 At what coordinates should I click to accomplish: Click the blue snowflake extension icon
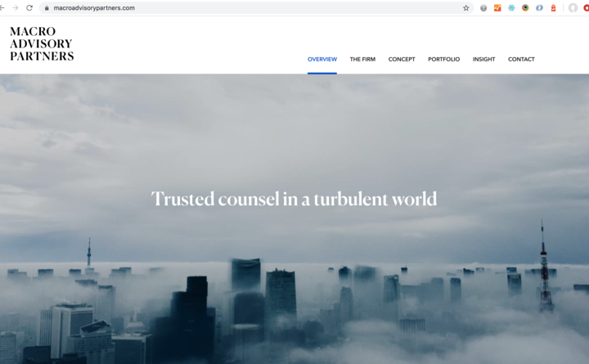[x=511, y=7]
